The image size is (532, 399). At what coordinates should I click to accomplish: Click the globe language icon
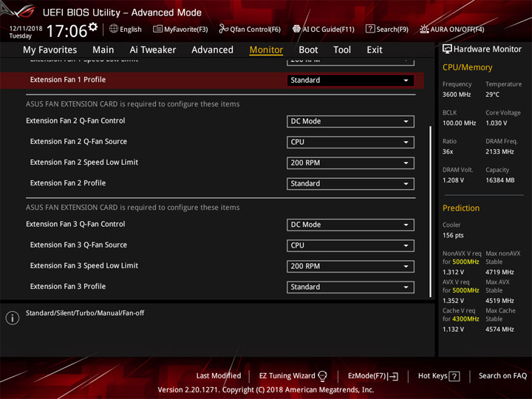114,29
